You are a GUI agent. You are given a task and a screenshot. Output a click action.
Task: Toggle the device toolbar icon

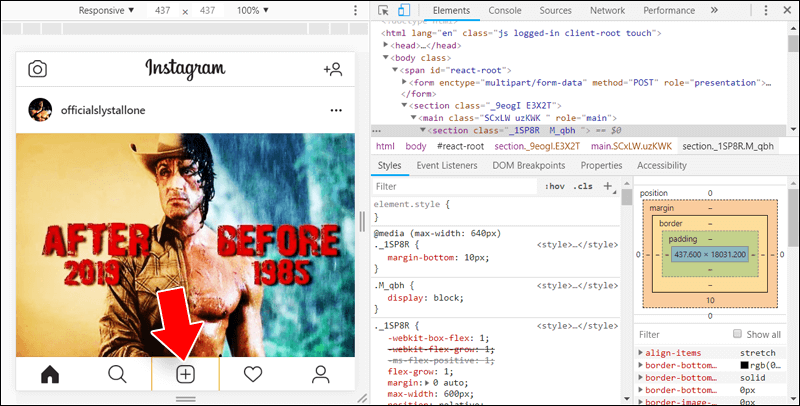tap(404, 10)
